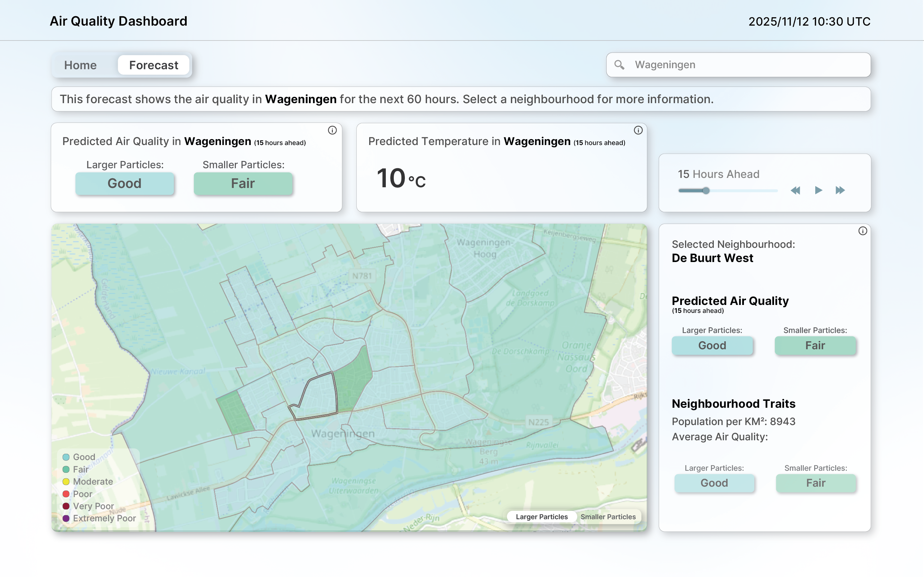The height and width of the screenshot is (577, 924).
Task: Click the city Larger Particles Good badge
Action: (x=124, y=183)
